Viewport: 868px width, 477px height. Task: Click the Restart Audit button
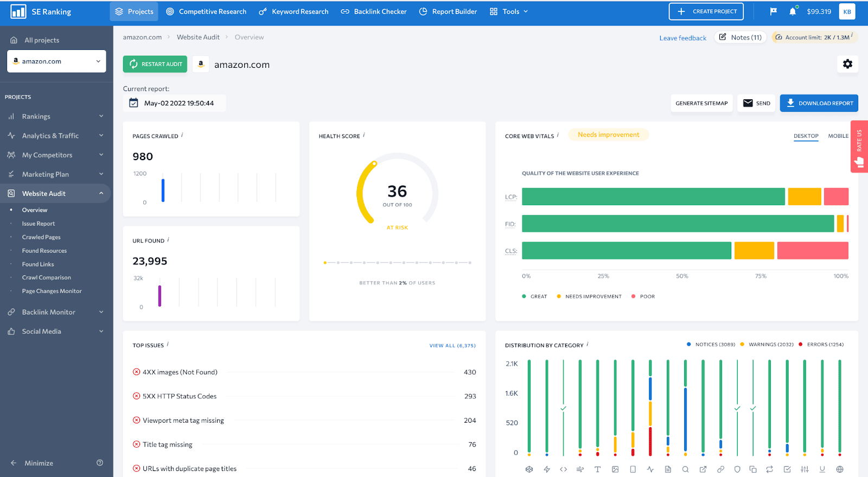[x=155, y=64]
